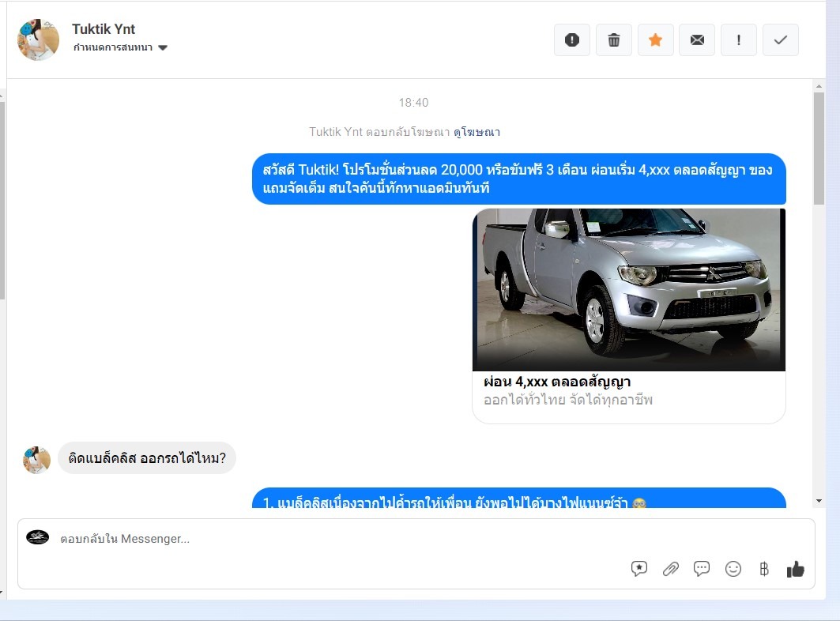Mark conversation done with checkmark
This screenshot has width=840, height=621.
point(781,40)
